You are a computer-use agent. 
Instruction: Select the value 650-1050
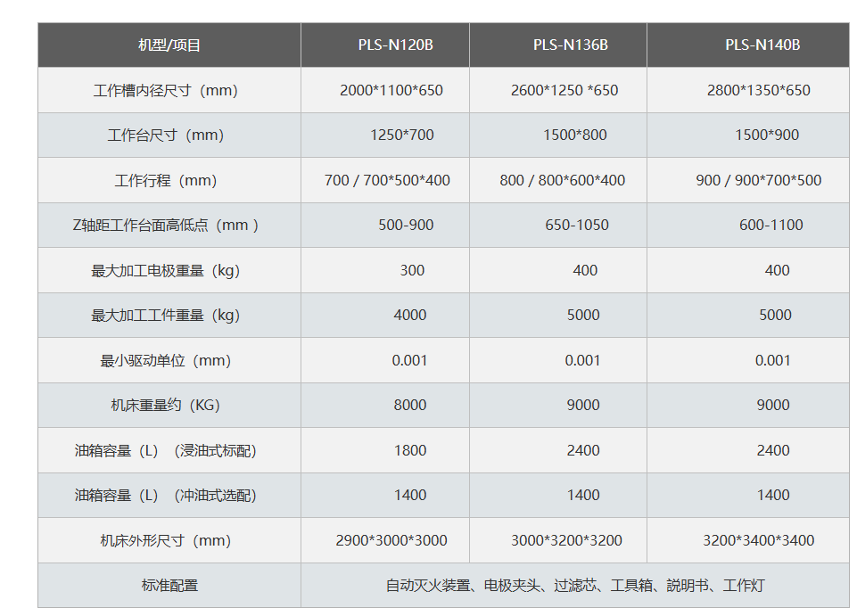click(577, 226)
